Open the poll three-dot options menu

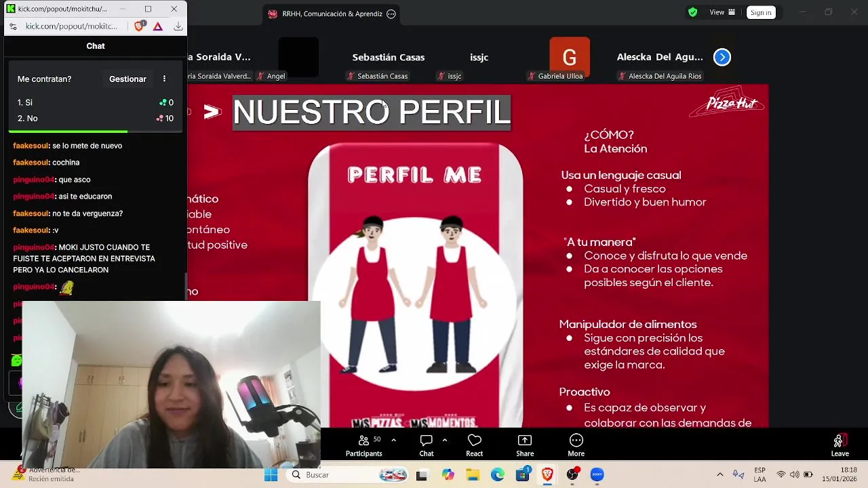point(164,79)
